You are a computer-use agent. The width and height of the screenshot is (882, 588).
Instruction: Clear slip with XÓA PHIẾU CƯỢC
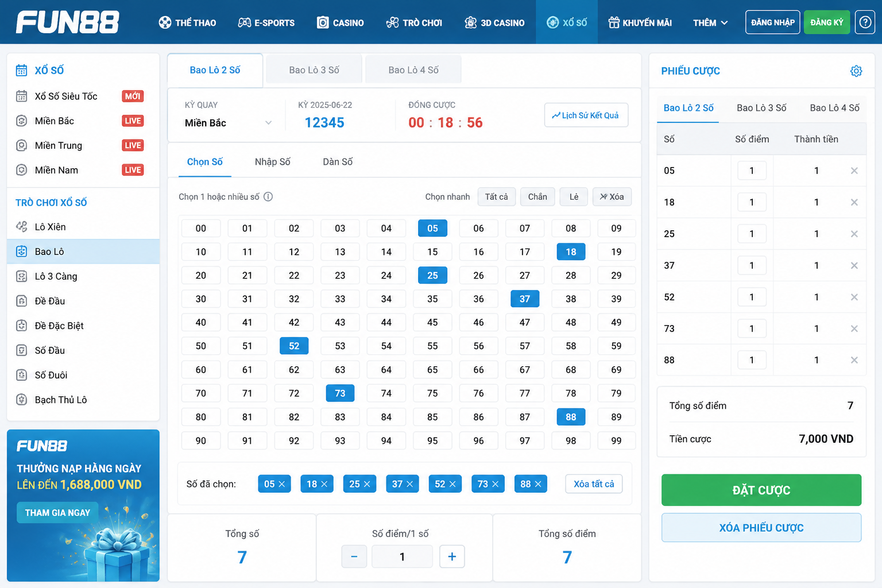(x=761, y=528)
